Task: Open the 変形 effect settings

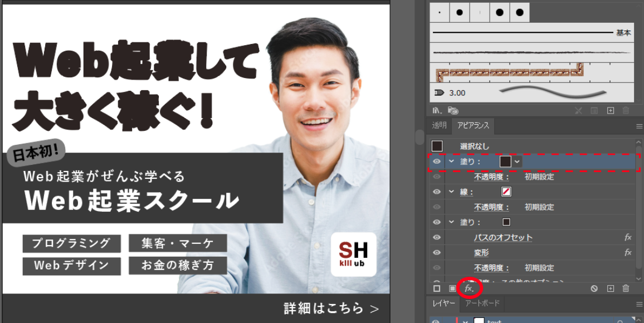Action: 481,252
